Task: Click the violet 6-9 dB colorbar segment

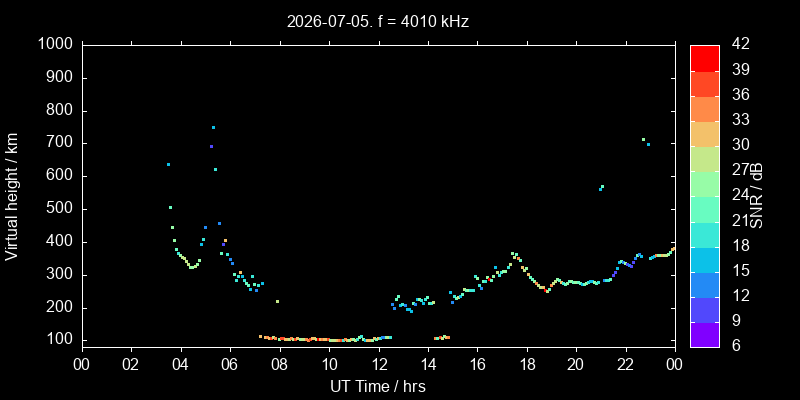Action: [705, 335]
